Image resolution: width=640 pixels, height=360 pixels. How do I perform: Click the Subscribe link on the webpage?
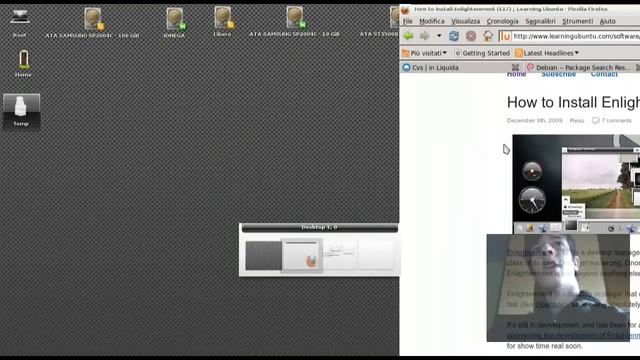pyautogui.click(x=558, y=74)
